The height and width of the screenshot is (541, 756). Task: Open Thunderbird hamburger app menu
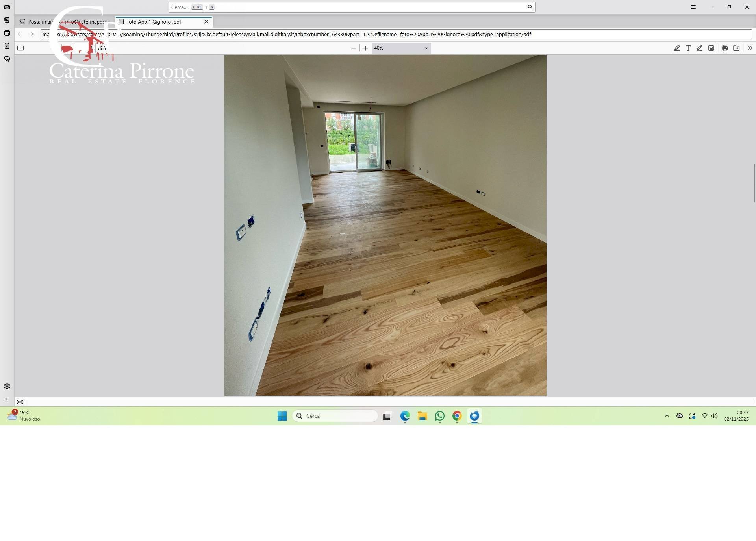click(693, 7)
